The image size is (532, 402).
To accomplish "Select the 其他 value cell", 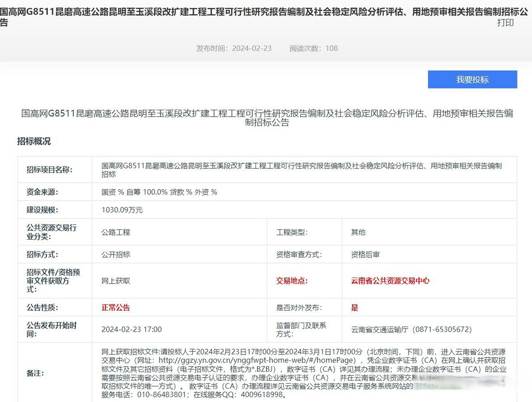I will point(429,232).
